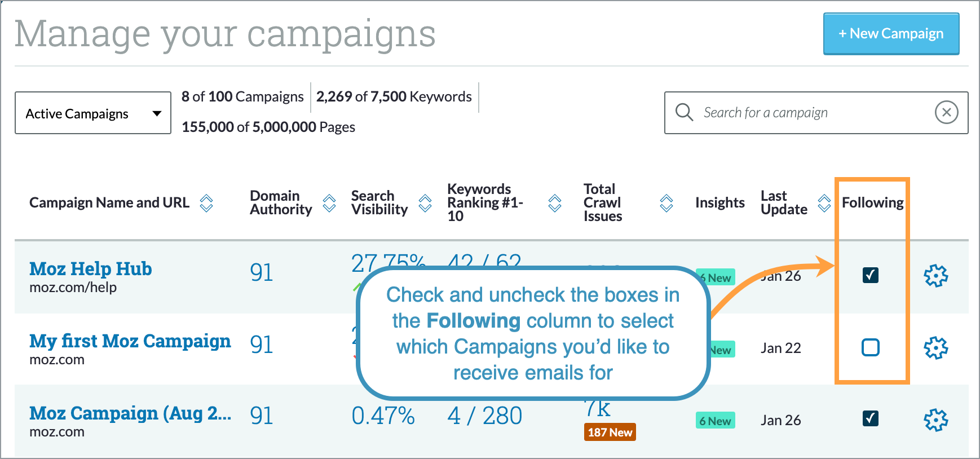Viewport: 980px width, 459px height.
Task: Click inside the campaign search box
Action: click(789, 112)
